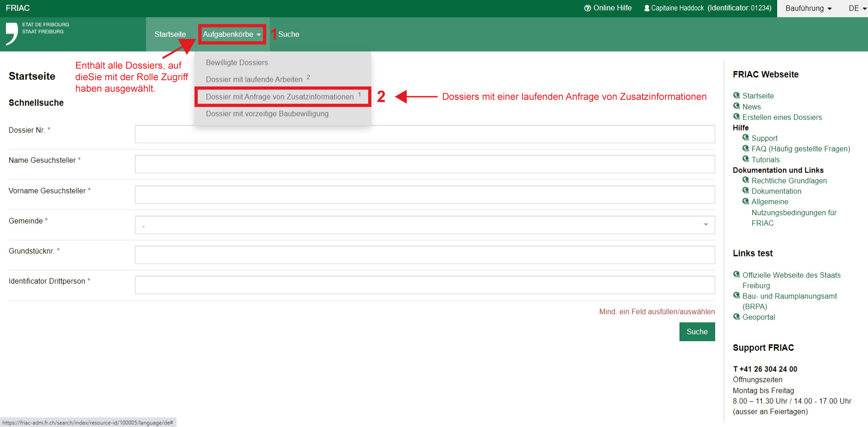Open the Rechtliche Grundlagen link
Image resolution: width=868 pixels, height=427 pixels.
point(789,181)
